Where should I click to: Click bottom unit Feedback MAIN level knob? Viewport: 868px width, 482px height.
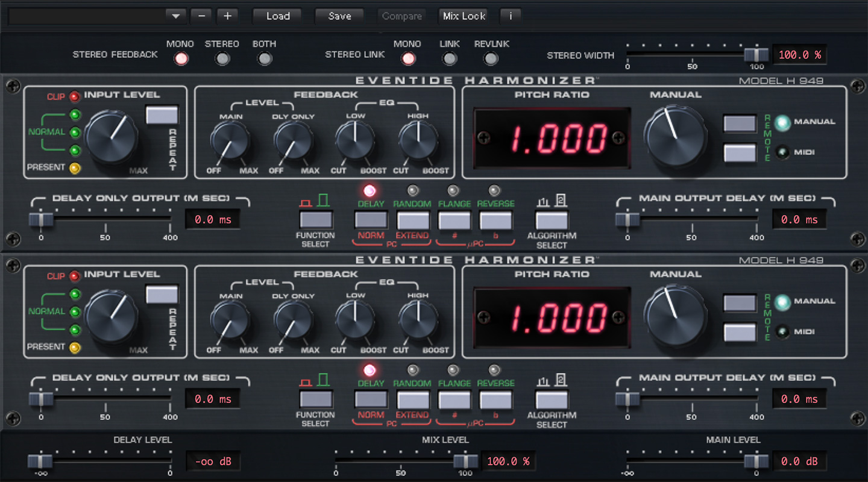(230, 319)
